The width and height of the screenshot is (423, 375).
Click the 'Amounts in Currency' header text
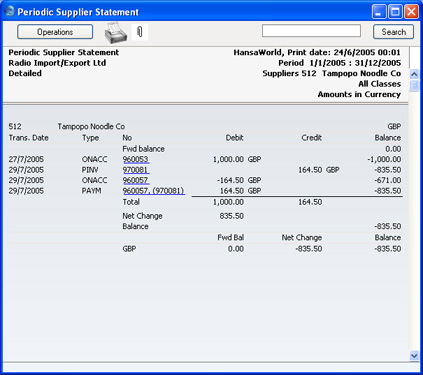[x=359, y=94]
